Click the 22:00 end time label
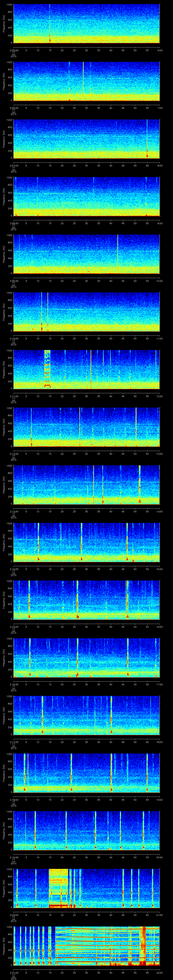173x980 pixels. (159, 972)
